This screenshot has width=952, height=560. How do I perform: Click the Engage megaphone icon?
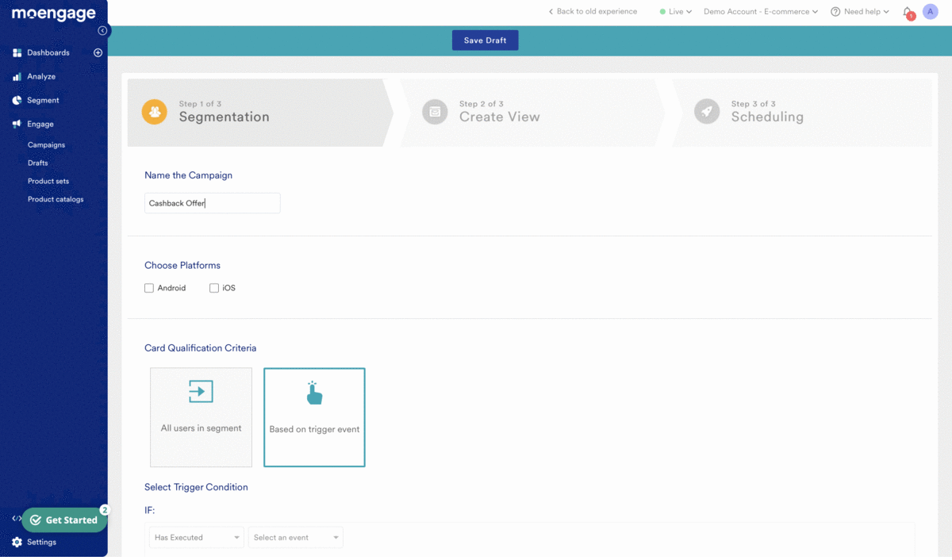(17, 125)
